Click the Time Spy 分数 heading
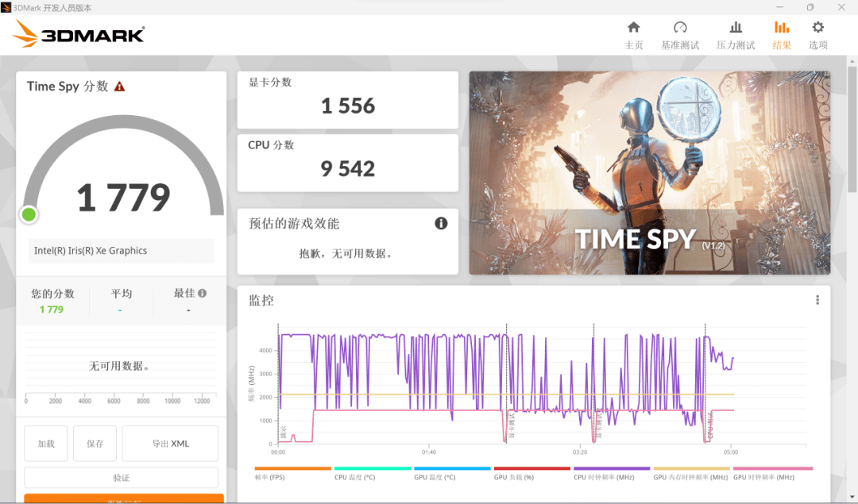858x504 pixels. point(68,87)
